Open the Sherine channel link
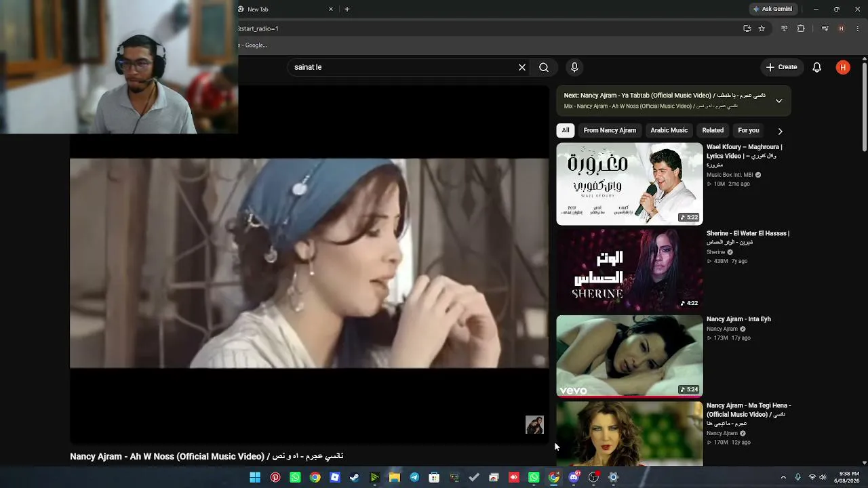 click(x=715, y=252)
